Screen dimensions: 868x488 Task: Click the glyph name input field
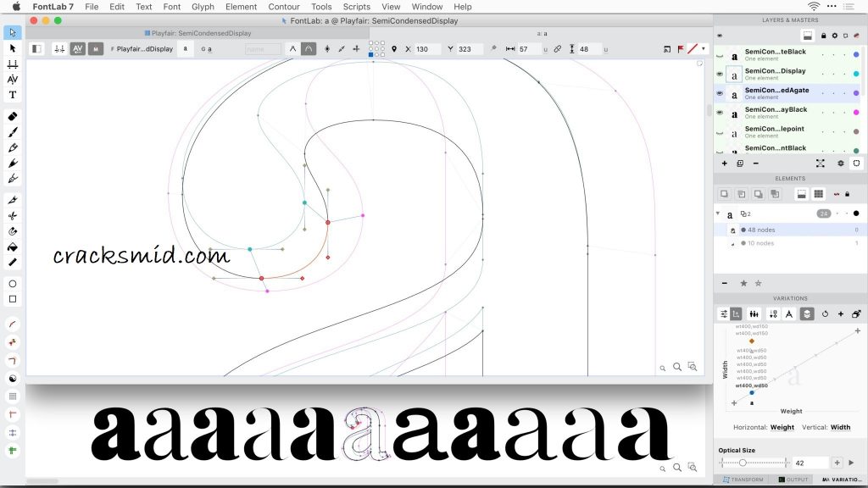[x=263, y=48]
